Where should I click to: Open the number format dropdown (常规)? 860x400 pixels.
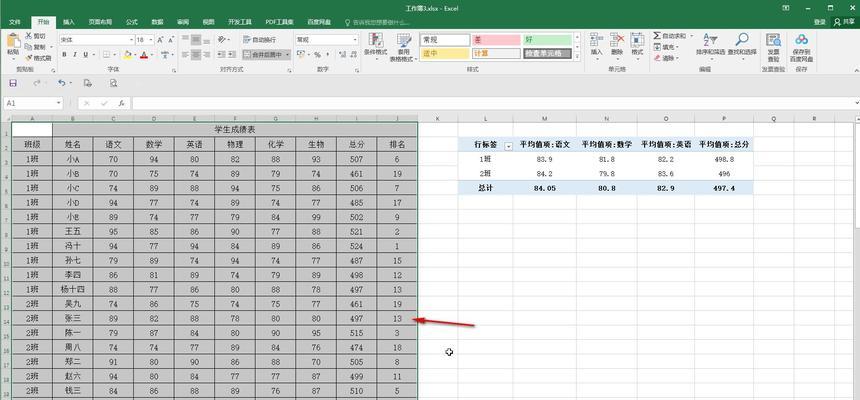pyautogui.click(x=354, y=40)
